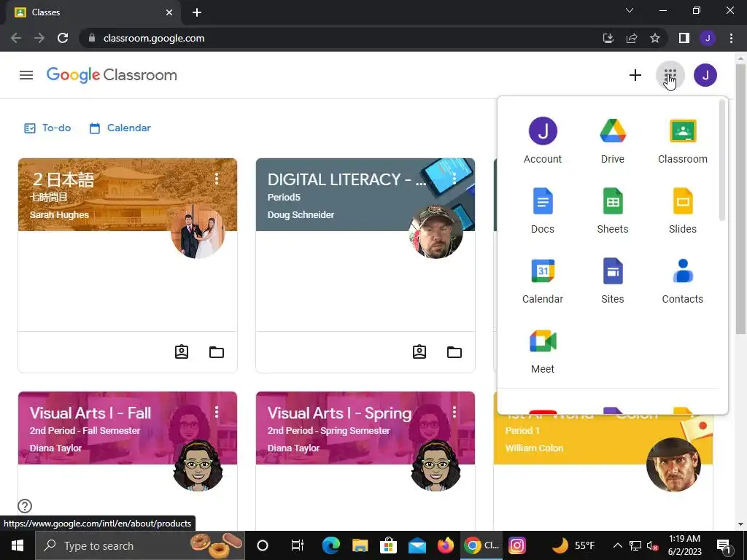This screenshot has height=560, width=747.
Task: Open Firefox from taskbar
Action: coord(446,545)
